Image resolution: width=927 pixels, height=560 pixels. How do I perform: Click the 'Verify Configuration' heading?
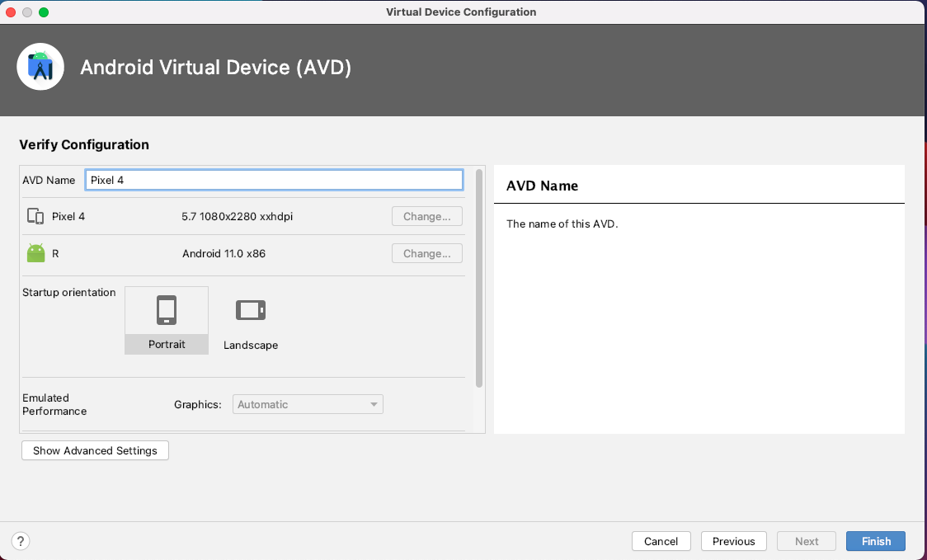coord(84,145)
